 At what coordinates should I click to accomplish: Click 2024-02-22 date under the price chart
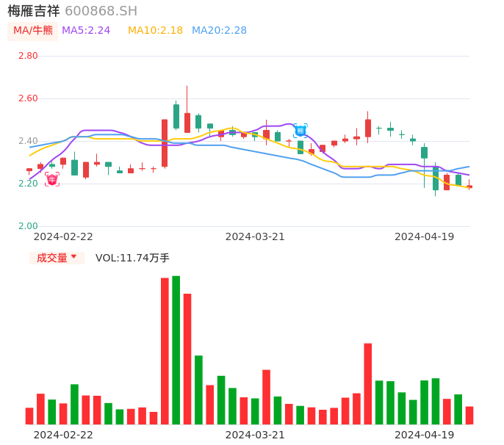point(63,236)
